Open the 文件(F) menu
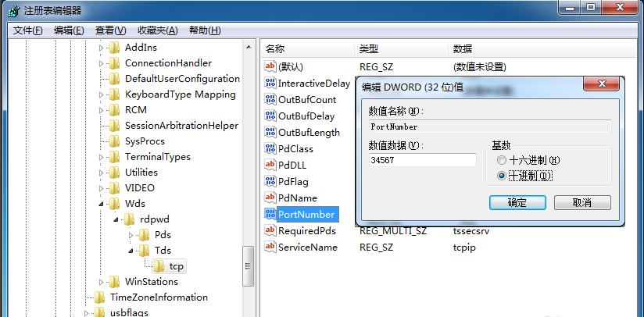 tap(28, 30)
